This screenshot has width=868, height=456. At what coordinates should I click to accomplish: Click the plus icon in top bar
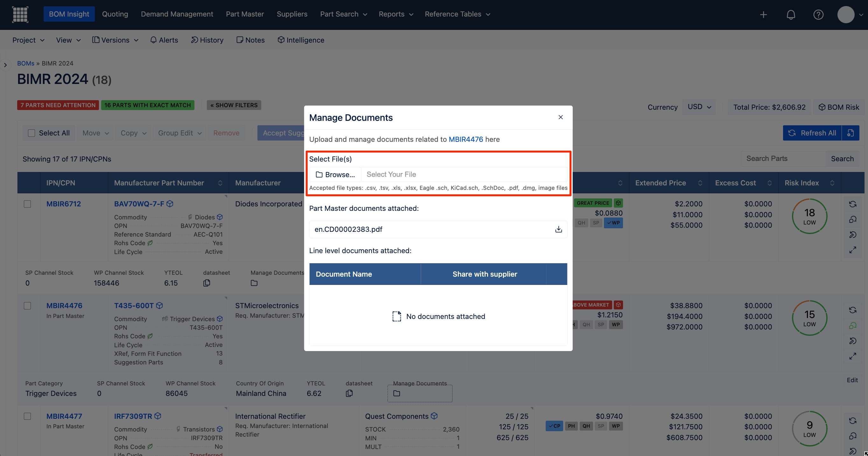tap(763, 15)
